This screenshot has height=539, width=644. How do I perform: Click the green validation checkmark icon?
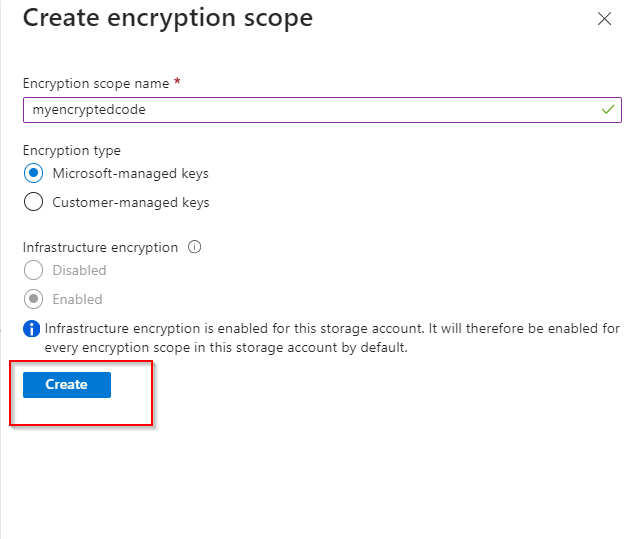(607, 110)
